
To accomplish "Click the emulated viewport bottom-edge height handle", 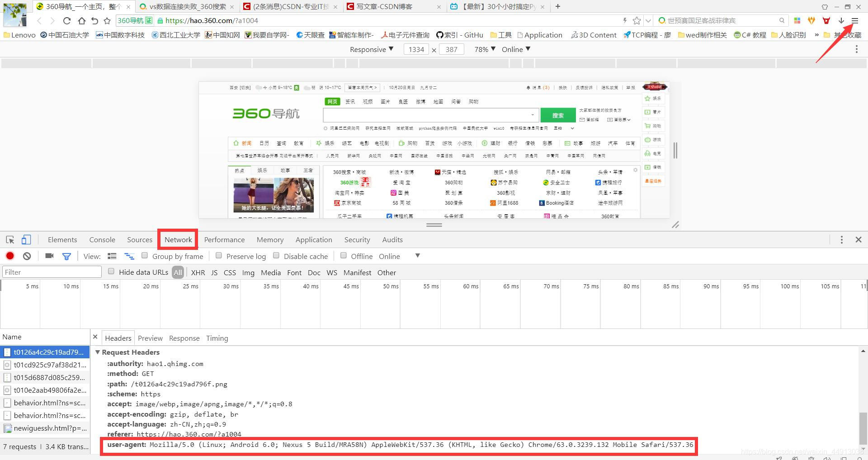I will [x=434, y=225].
